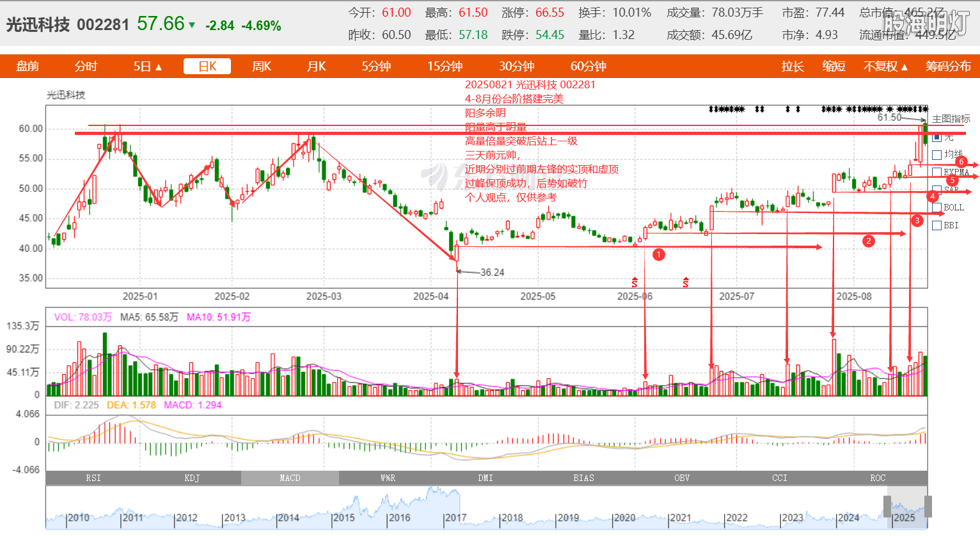The image size is (980, 536).
Task: Grab the right handle of timeline range selector
Action: coord(928,507)
